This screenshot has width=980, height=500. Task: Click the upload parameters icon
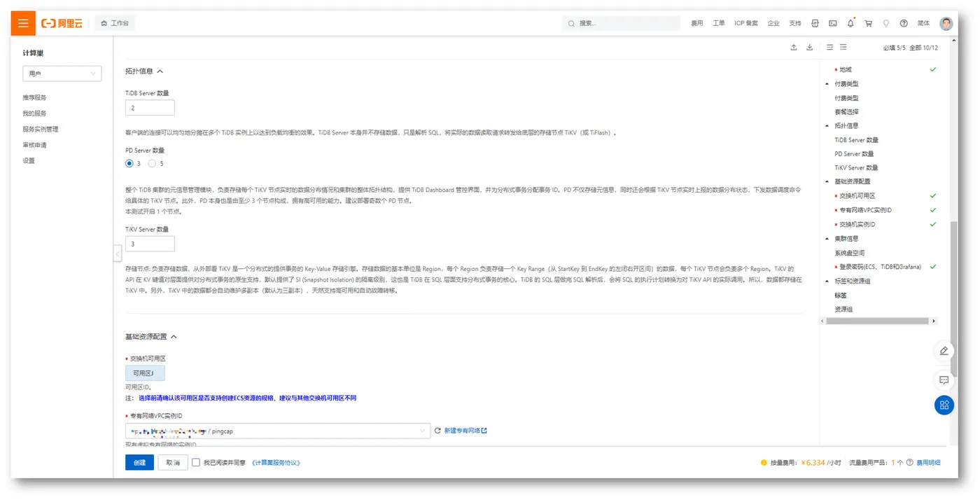794,47
